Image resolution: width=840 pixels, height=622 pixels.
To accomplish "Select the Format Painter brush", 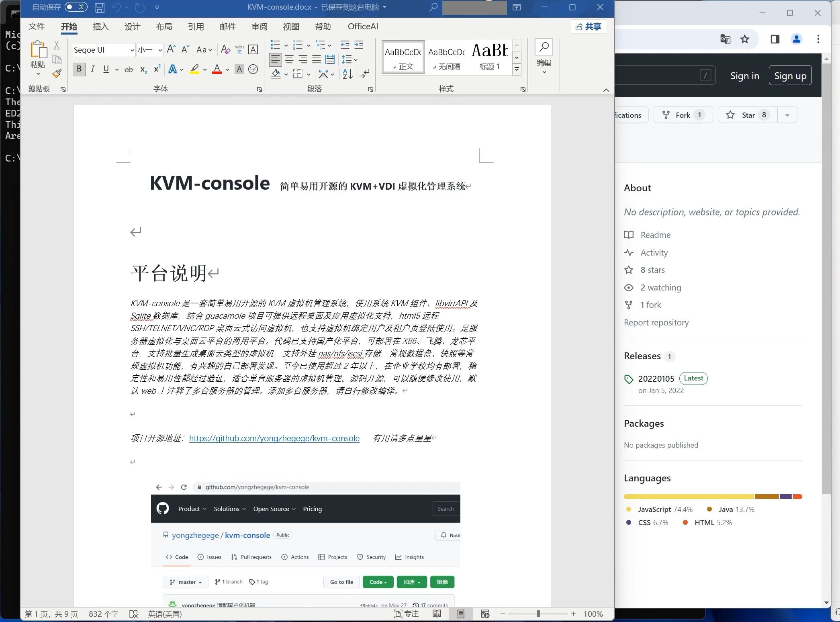I will tap(57, 74).
